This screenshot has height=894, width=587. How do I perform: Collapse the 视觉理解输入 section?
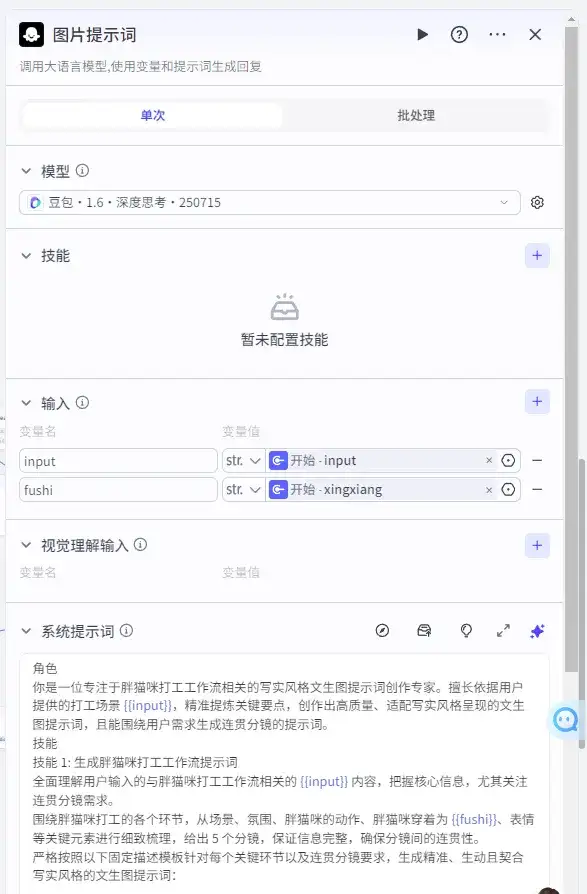coord(26,545)
